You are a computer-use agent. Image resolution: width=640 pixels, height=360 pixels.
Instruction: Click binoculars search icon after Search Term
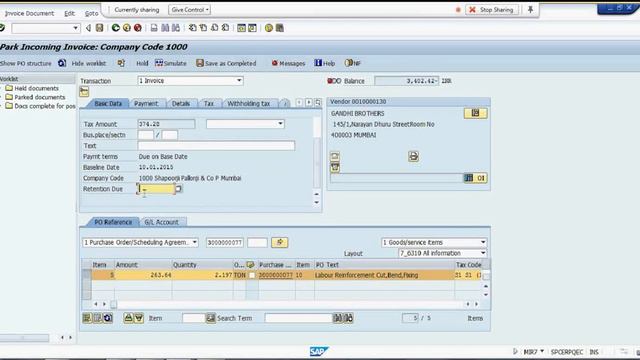click(x=338, y=318)
